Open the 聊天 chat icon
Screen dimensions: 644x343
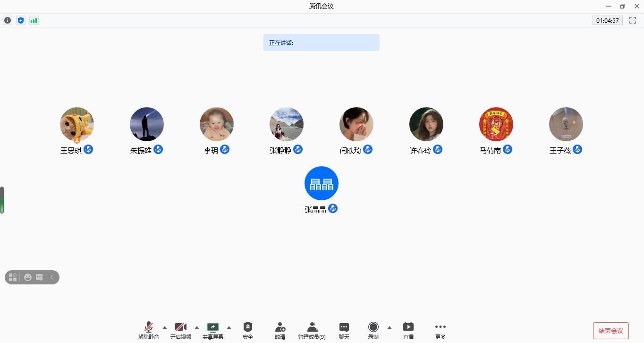344,330
